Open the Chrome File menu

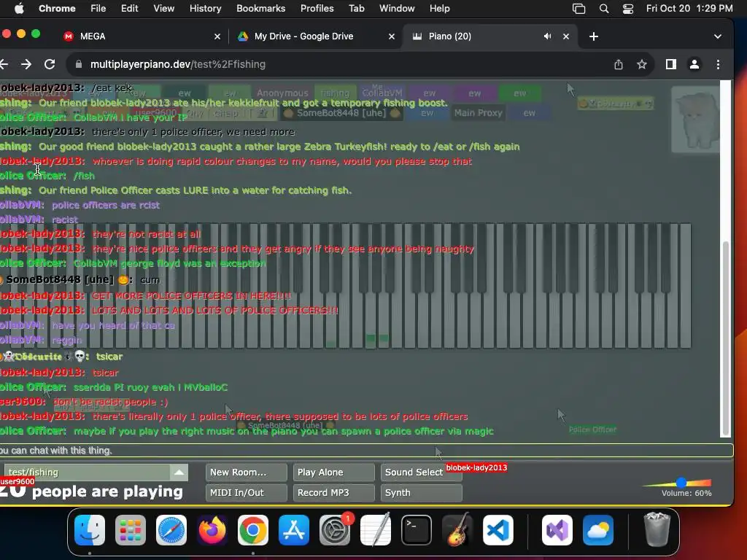pyautogui.click(x=98, y=9)
